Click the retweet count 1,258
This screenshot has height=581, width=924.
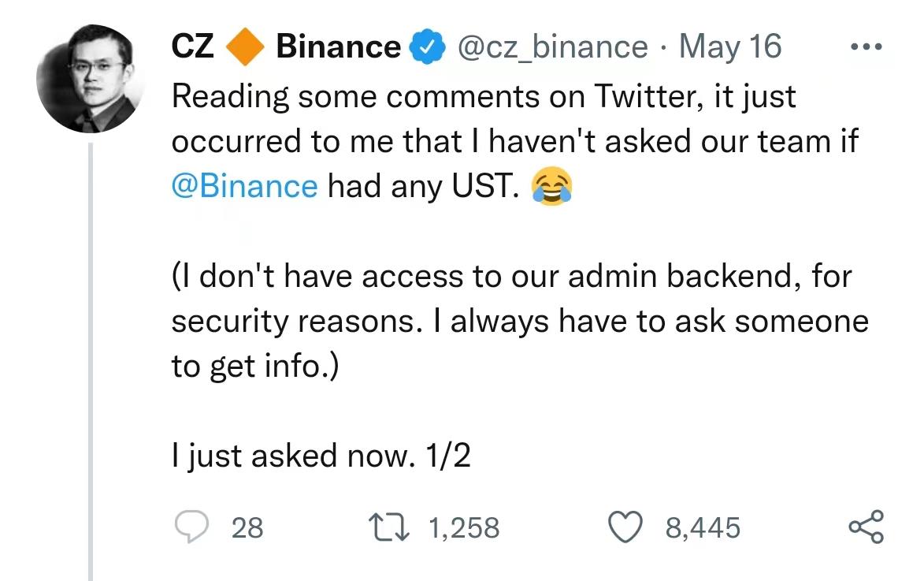click(464, 528)
